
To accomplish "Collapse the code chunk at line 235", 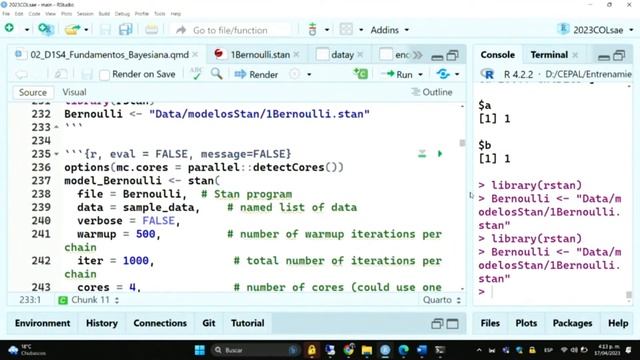I will coord(57,154).
